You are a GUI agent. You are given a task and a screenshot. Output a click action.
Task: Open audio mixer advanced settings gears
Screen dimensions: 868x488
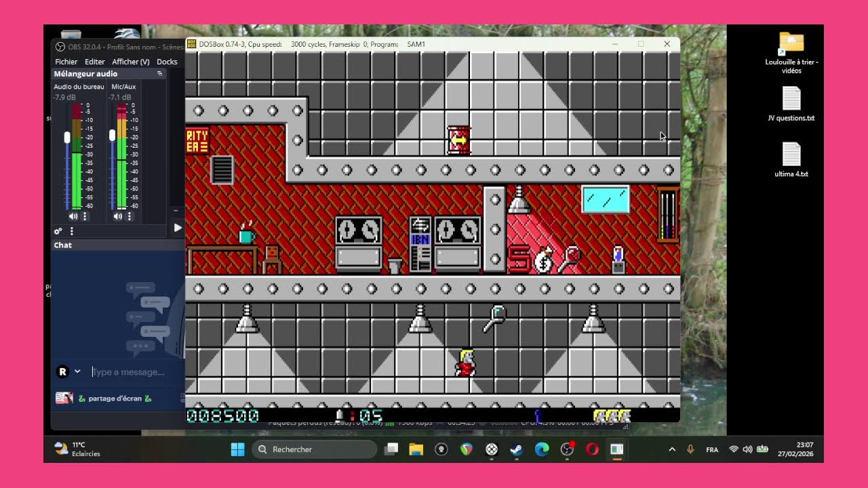[58, 231]
